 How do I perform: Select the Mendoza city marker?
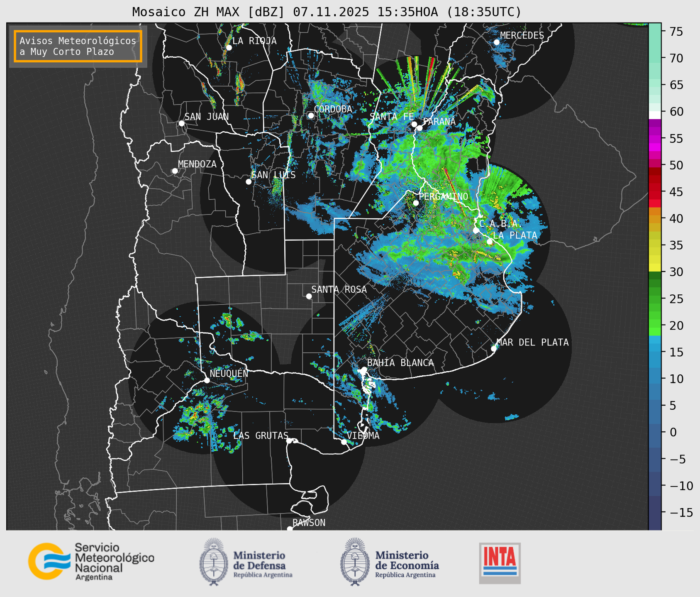(175, 171)
